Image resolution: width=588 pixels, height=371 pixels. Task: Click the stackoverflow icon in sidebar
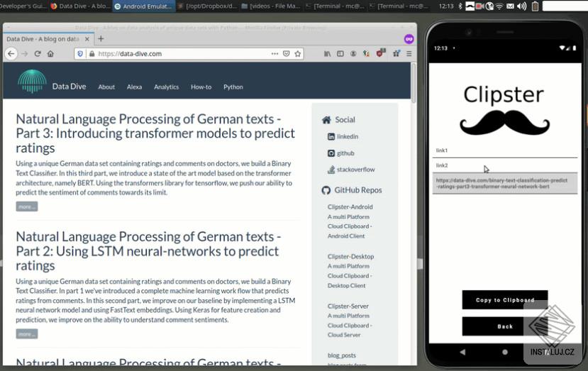(x=331, y=170)
